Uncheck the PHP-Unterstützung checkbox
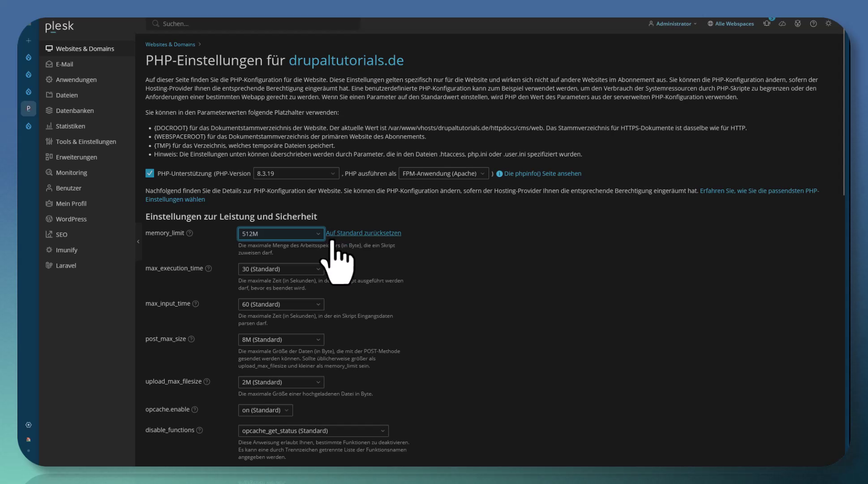The height and width of the screenshot is (484, 868). pyautogui.click(x=150, y=173)
